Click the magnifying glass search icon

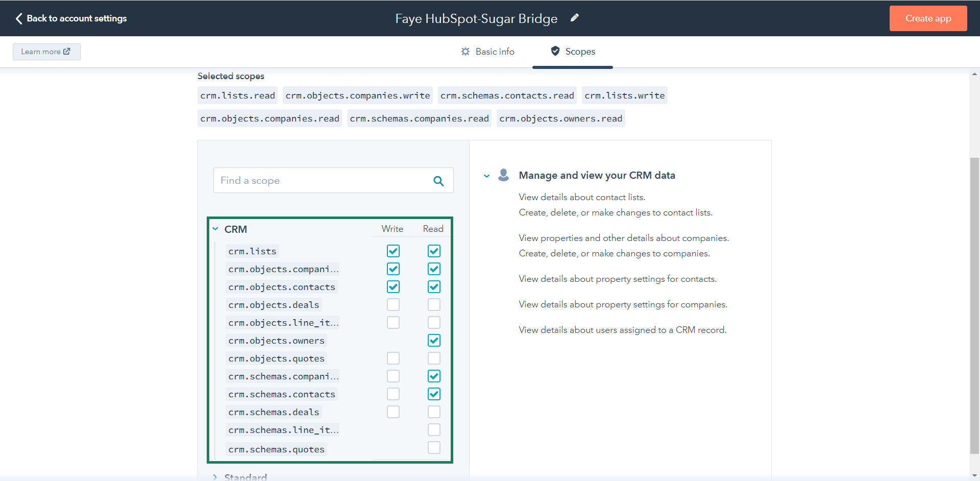point(438,181)
